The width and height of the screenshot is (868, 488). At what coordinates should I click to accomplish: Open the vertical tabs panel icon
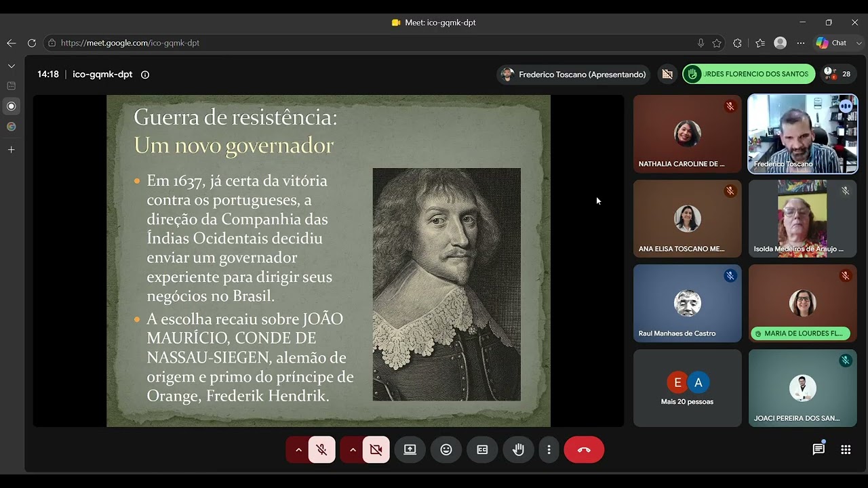(11, 86)
